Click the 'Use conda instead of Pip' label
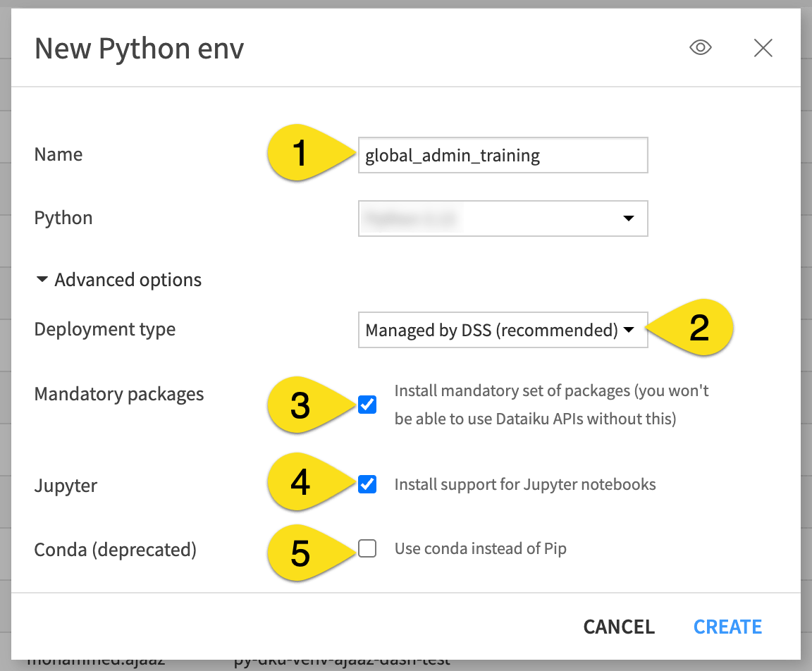 (481, 549)
